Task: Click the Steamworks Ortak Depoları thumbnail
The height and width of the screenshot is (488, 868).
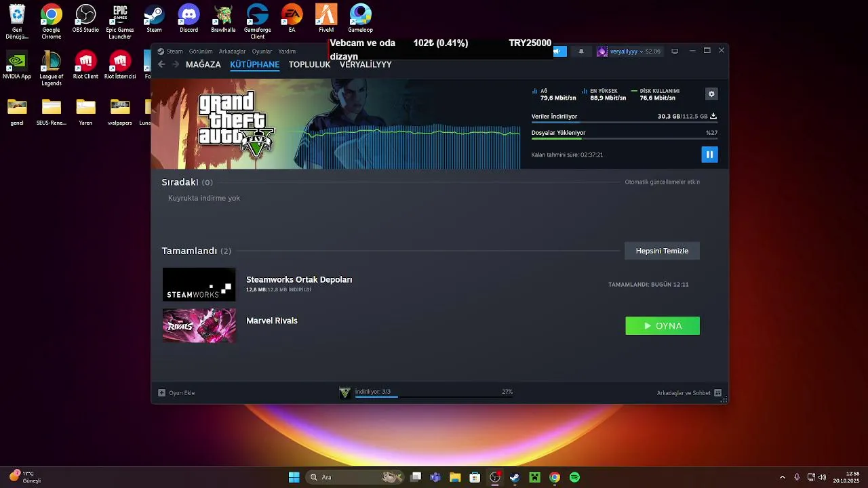Action: point(199,285)
